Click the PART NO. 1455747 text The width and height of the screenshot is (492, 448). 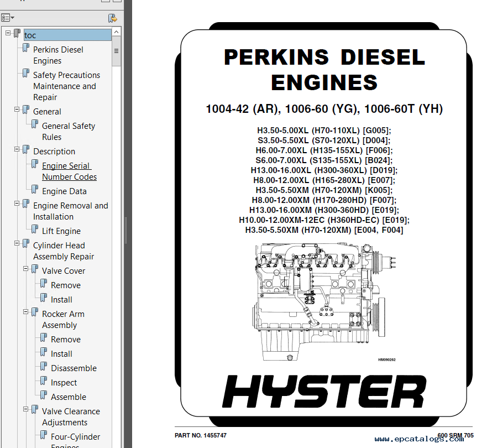pos(201,435)
